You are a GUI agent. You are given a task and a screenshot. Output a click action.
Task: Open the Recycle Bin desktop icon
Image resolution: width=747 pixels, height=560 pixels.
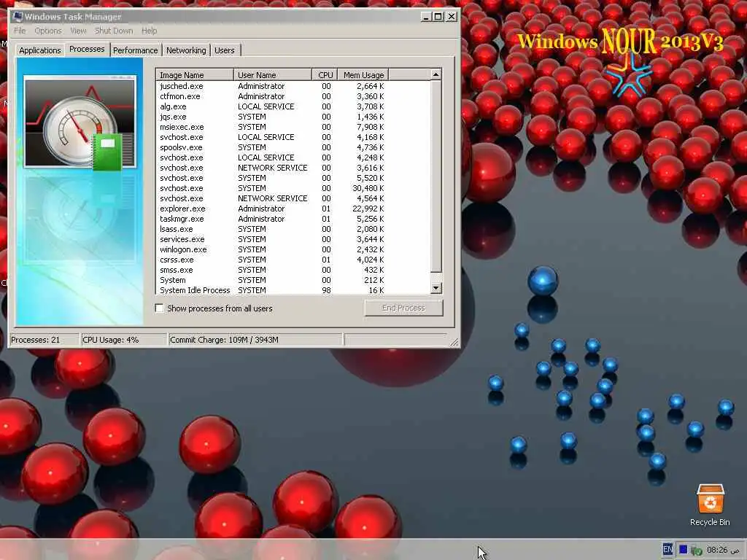point(710,505)
